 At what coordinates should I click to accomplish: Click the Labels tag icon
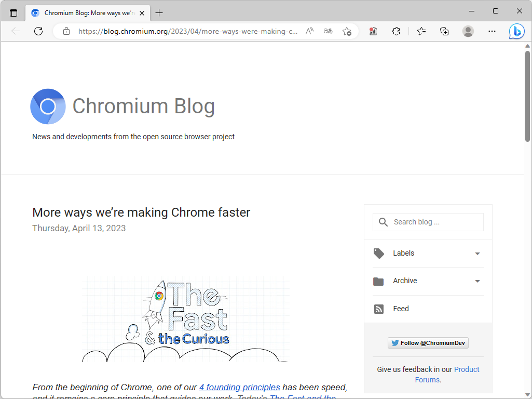pyautogui.click(x=378, y=253)
